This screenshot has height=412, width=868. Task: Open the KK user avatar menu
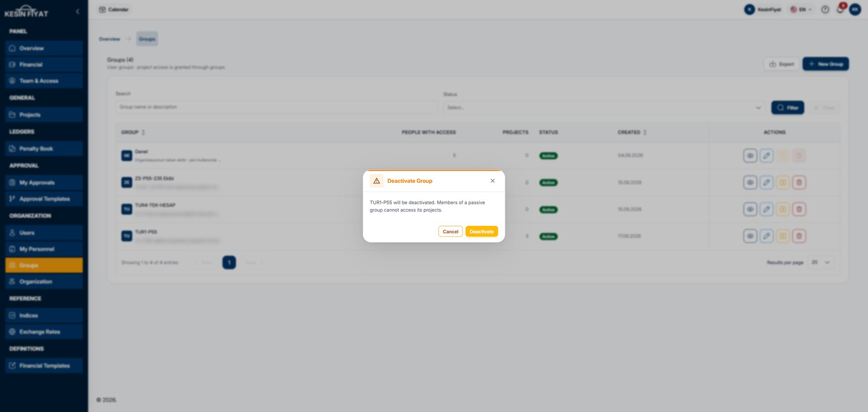coord(855,9)
